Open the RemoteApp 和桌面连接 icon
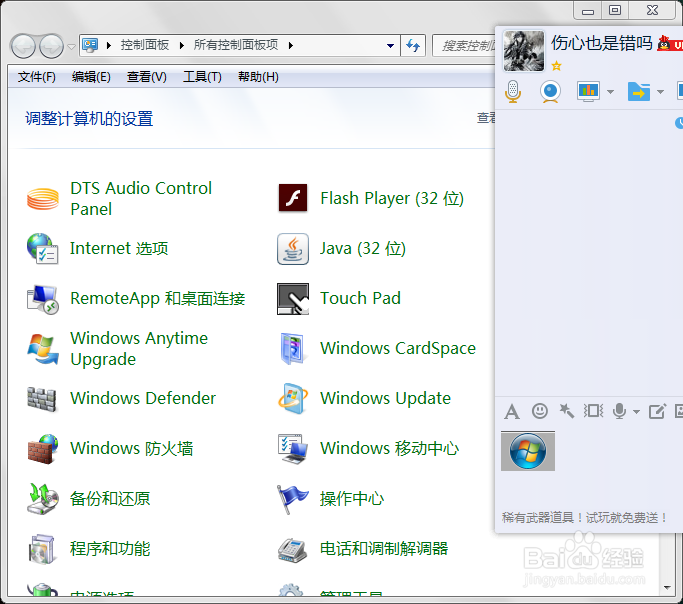Viewport: 683px width, 604px height. [42, 299]
